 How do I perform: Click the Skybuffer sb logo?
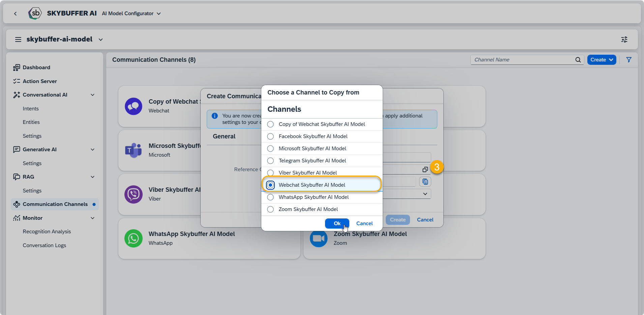[x=35, y=14]
